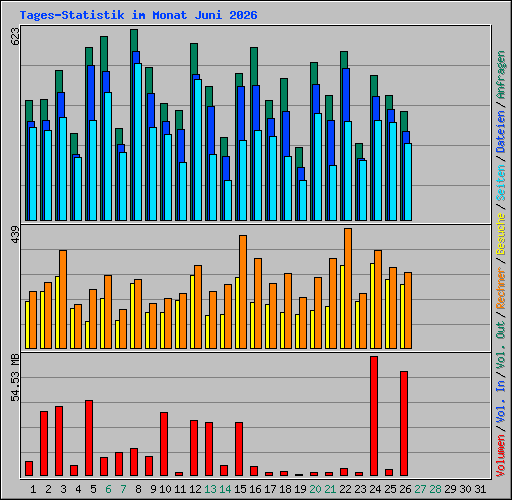Click the orange Rechner bar for day 15
512x500 pixels.
coord(243,292)
